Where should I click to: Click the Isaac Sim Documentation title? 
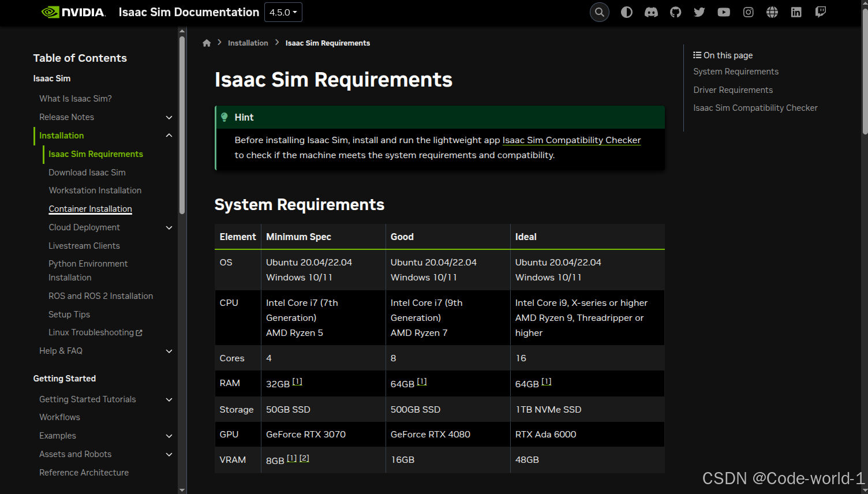(189, 12)
